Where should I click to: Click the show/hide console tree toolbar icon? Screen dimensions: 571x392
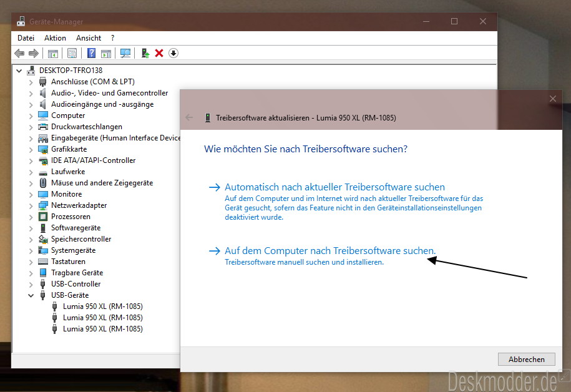coord(53,54)
